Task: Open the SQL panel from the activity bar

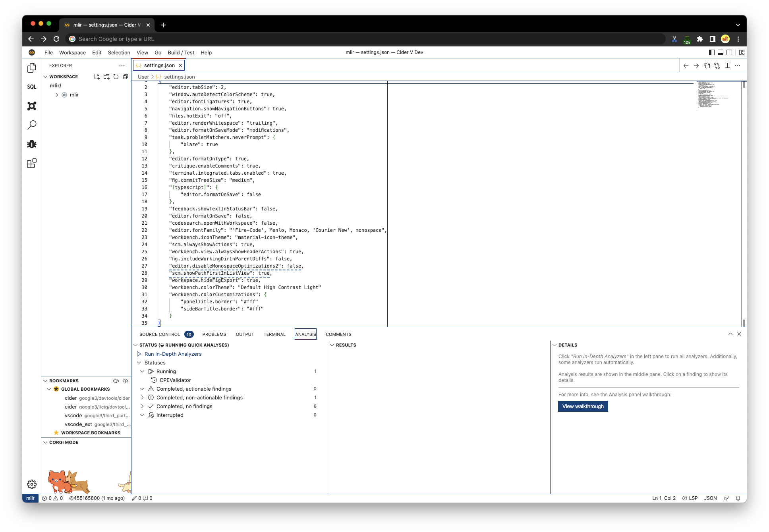Action: (x=31, y=87)
